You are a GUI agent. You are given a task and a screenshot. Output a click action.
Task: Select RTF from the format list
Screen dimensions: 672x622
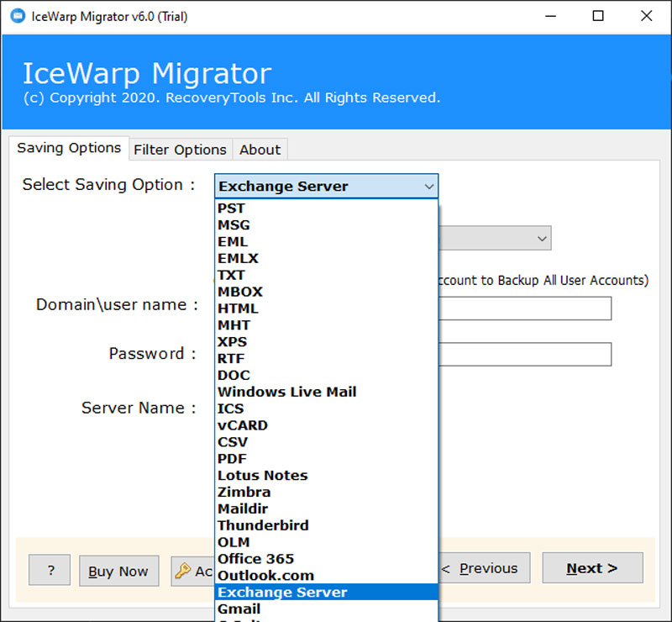(326, 359)
